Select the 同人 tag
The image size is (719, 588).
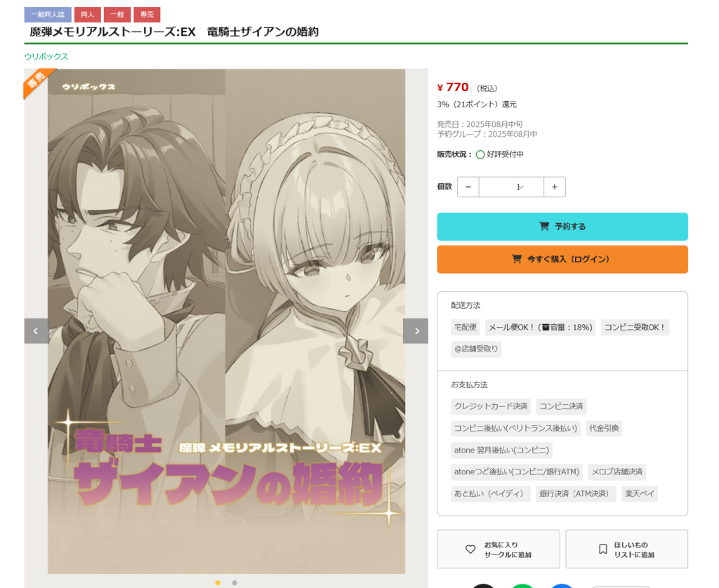(87, 15)
